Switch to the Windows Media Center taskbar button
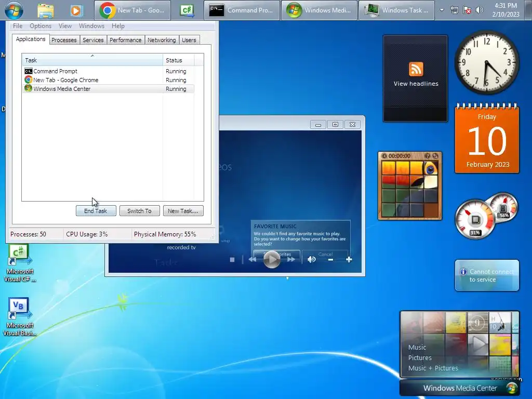The width and height of the screenshot is (532, 399). [x=319, y=10]
